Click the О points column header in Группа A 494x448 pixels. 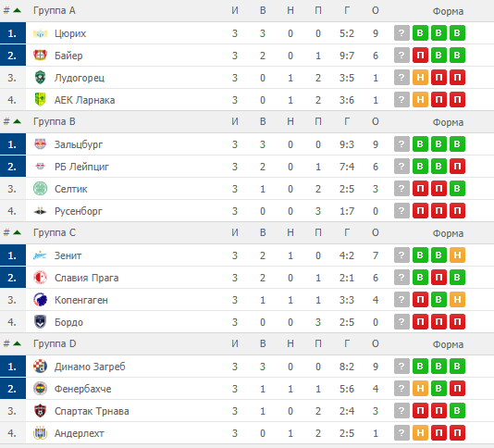[376, 10]
